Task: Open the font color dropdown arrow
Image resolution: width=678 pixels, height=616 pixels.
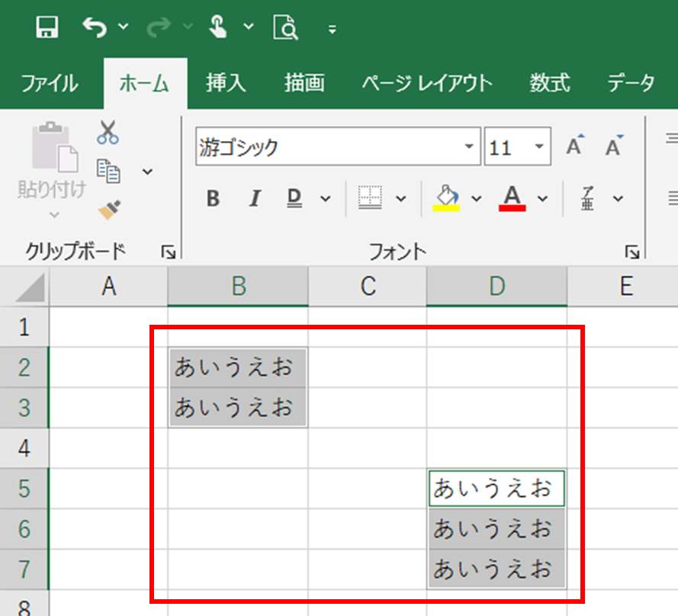Action: [543, 199]
